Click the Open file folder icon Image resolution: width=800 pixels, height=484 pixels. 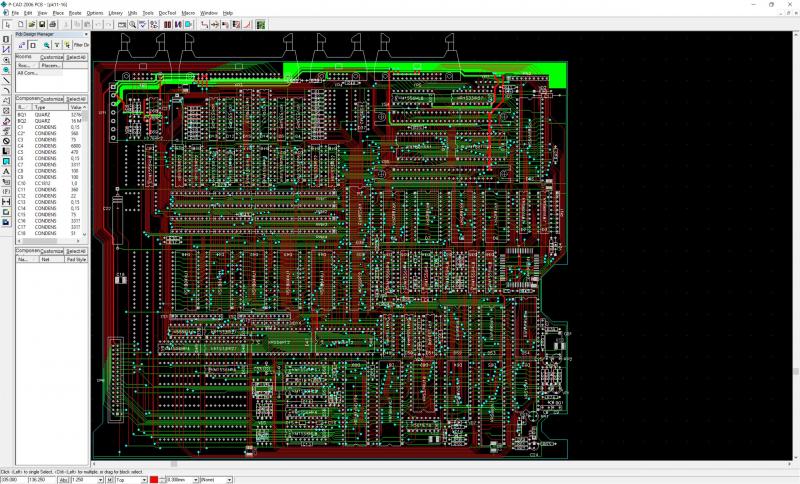click(31, 23)
